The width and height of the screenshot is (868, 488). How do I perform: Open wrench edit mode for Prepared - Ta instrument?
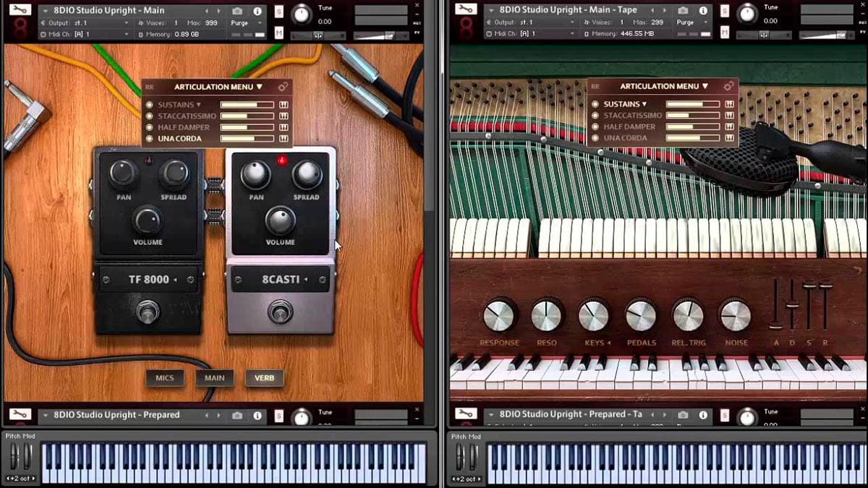coord(466,414)
